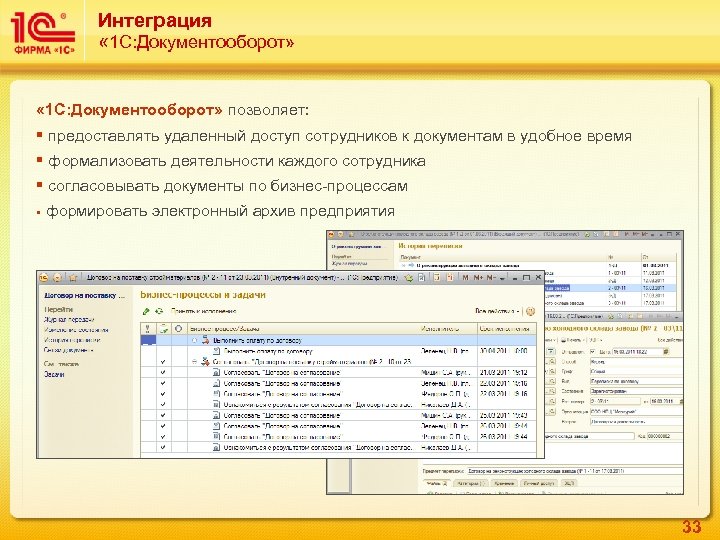Viewport: 720px width, 540px height.
Task: Open Задачи in the left sidebar
Action: [x=54, y=374]
